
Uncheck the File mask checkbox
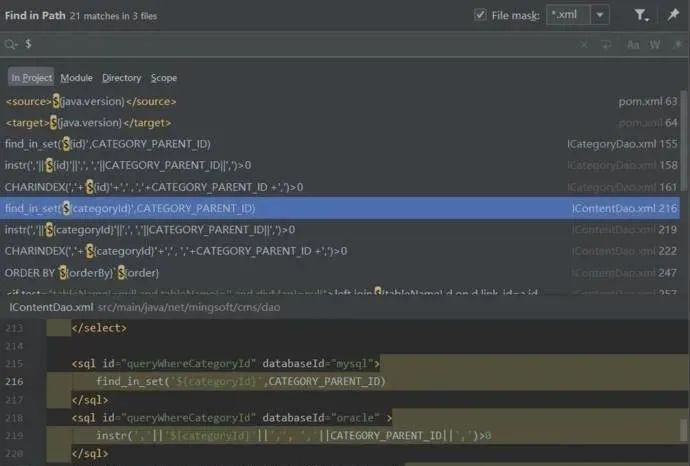pyautogui.click(x=480, y=15)
